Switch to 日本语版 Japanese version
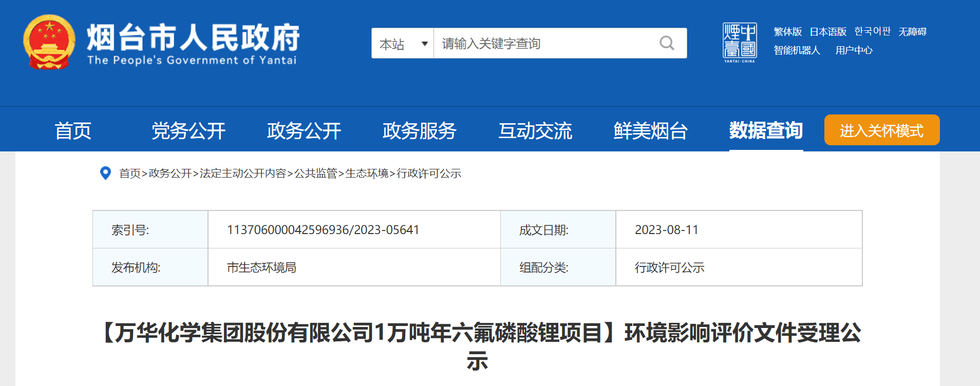The image size is (980, 386). 828,32
